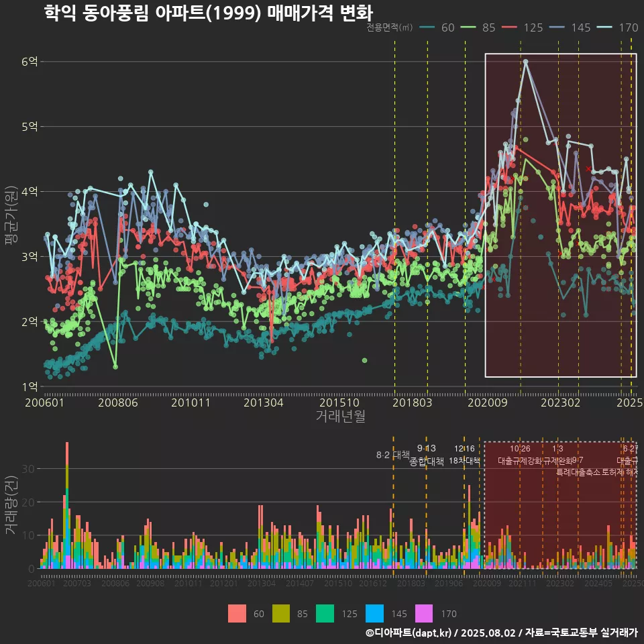Viewport: 644px width, 644px height.
Task: Click the 202111 tick on volume chart
Action: point(523,583)
